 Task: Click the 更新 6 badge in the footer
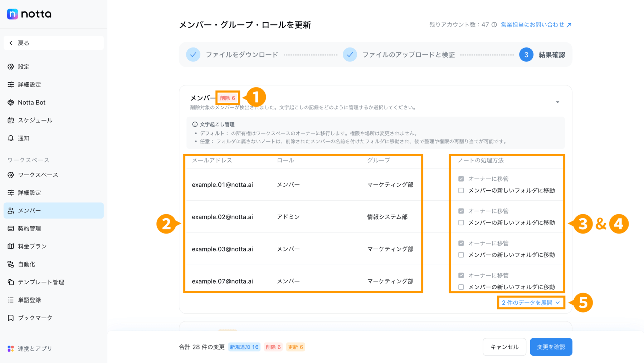[296, 347]
